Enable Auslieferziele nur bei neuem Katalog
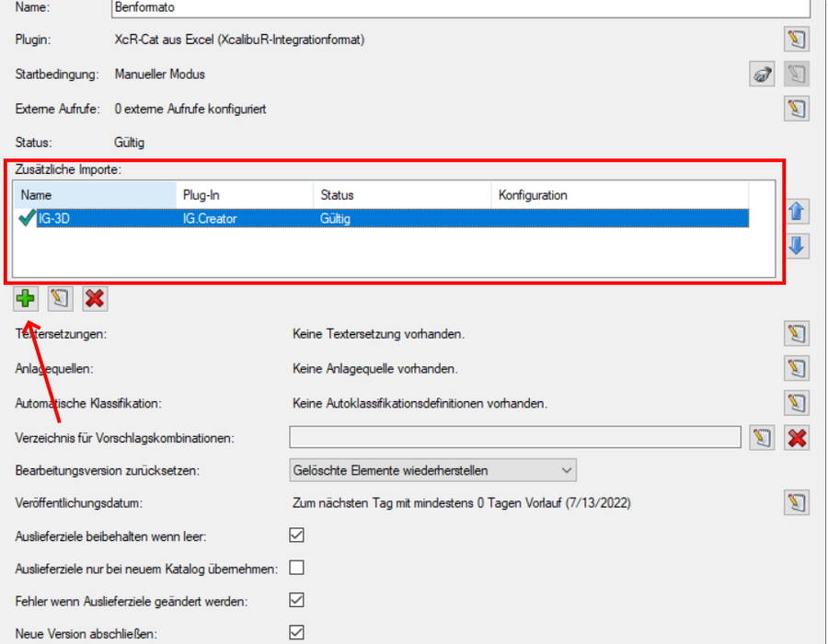Viewport: 828px width, 644px height. 297,568
